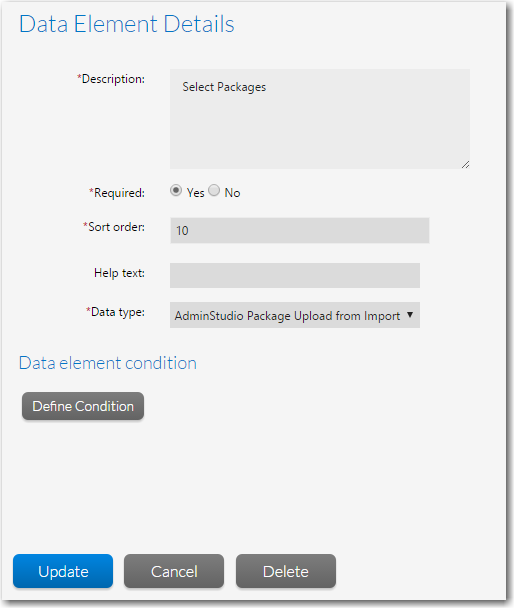This screenshot has width=514, height=608.
Task: Click the Update button
Action: pos(63,571)
